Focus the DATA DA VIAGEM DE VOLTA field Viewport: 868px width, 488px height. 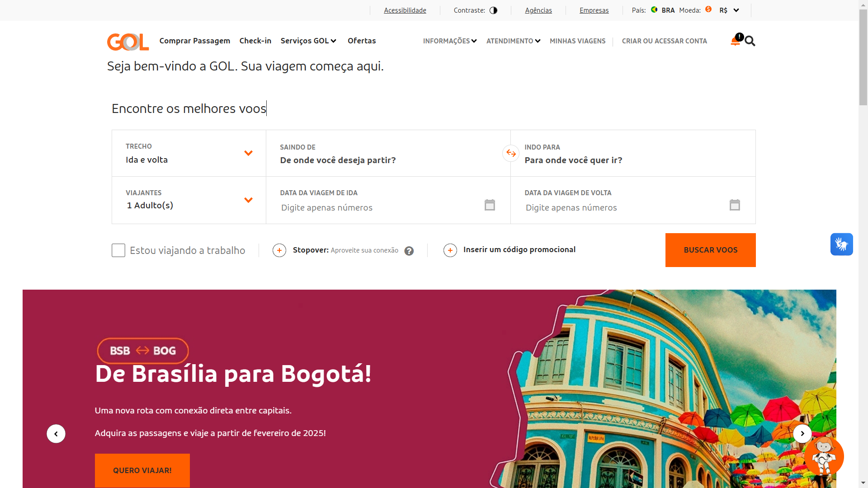[x=633, y=200]
